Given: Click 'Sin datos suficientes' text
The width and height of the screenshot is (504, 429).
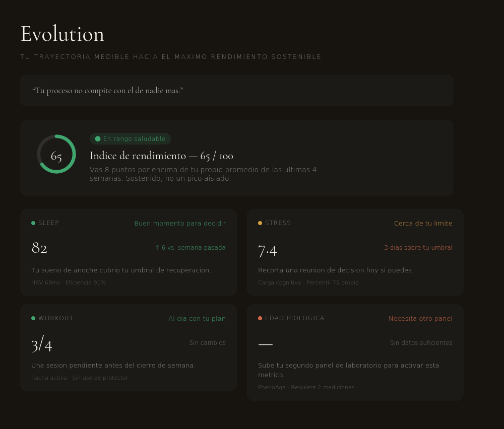Looking at the screenshot, I should [421, 342].
